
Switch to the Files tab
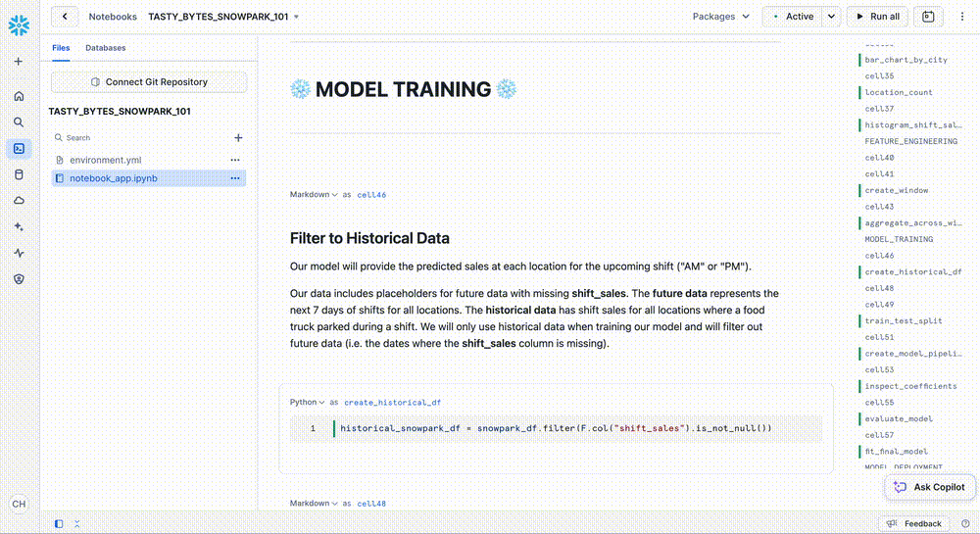(61, 47)
